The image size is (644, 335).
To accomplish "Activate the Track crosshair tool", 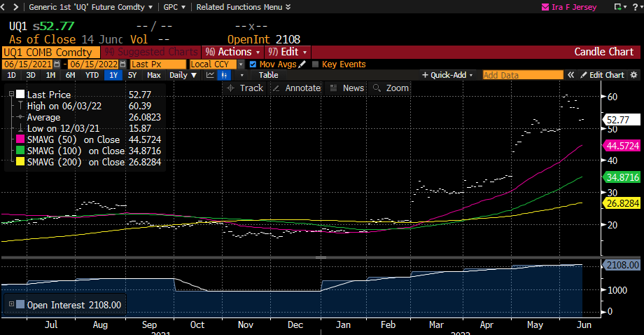I will 245,88.
